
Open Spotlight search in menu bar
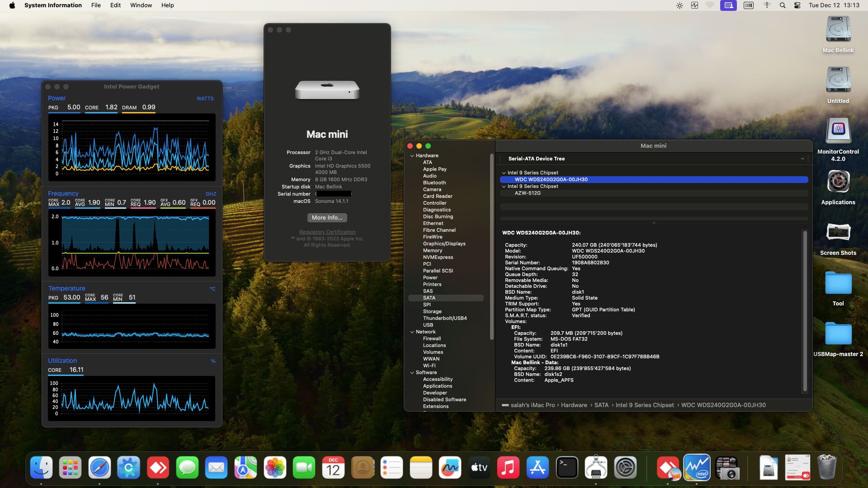pyautogui.click(x=782, y=5)
